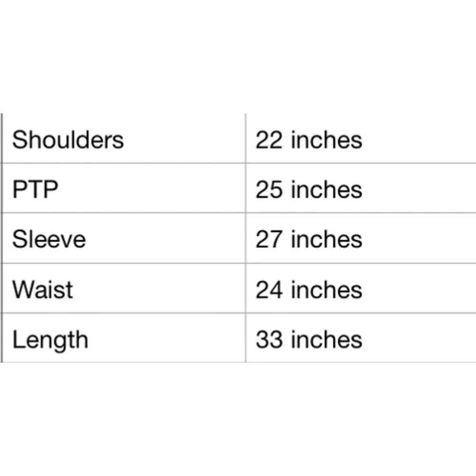Click the number 27 in Sleeve row
The width and height of the screenshot is (476, 476).
tap(269, 239)
